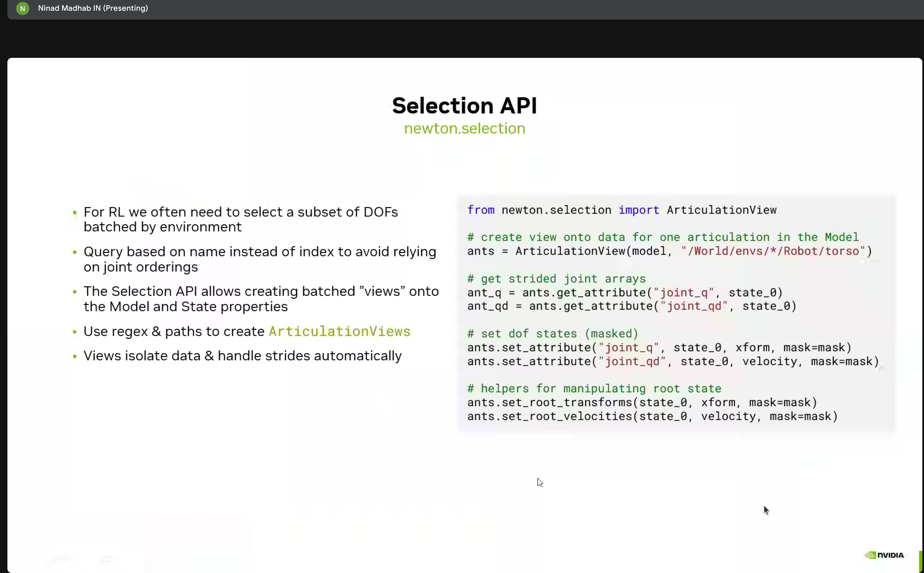The height and width of the screenshot is (573, 924).
Task: Click the bullet beside "Use regex & paths"
Action: coord(75,332)
